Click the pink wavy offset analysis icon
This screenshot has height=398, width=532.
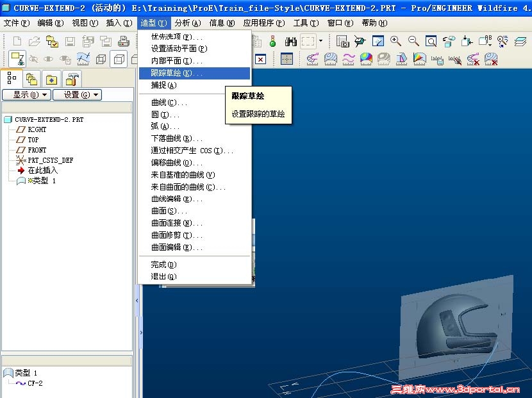coord(349,59)
